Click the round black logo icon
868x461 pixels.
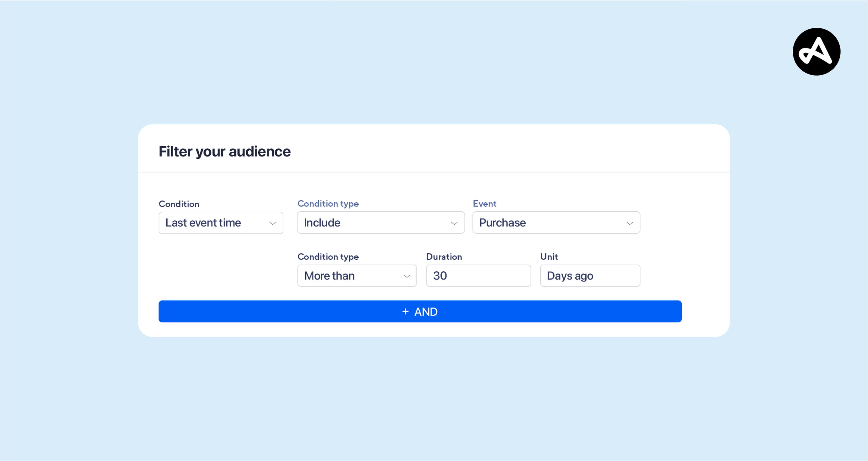coord(816,51)
